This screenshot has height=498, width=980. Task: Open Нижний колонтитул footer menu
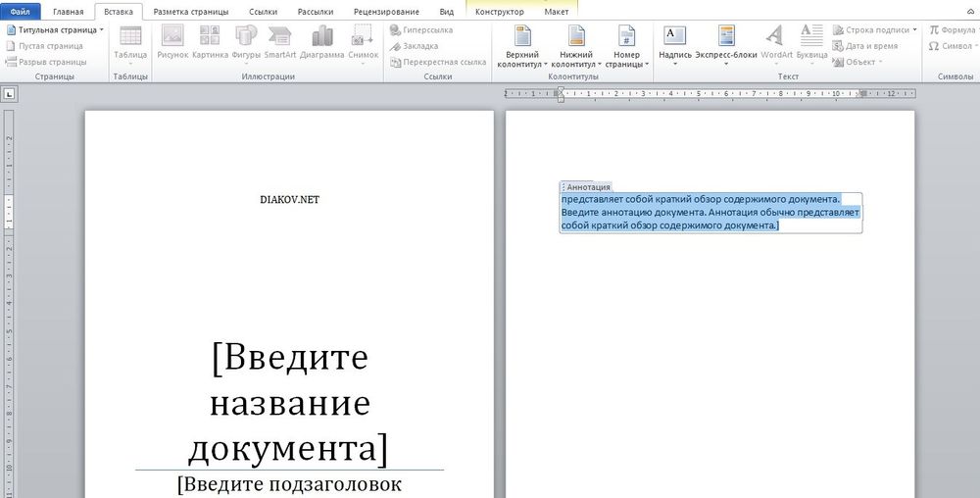(576, 47)
